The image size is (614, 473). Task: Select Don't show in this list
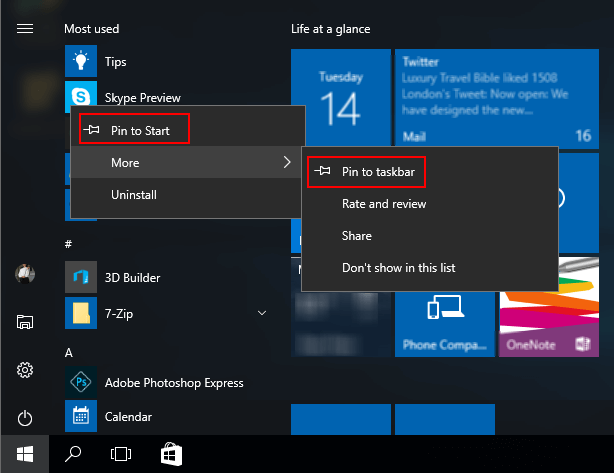tap(430, 268)
